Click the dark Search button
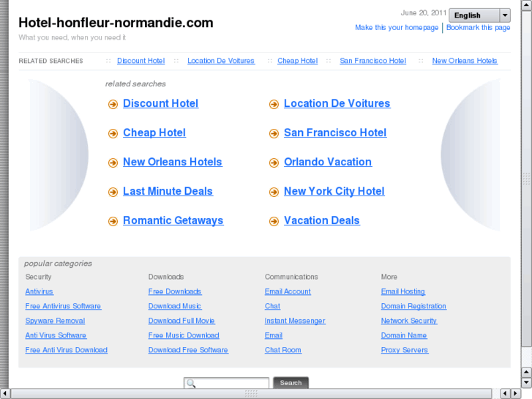 tap(291, 383)
